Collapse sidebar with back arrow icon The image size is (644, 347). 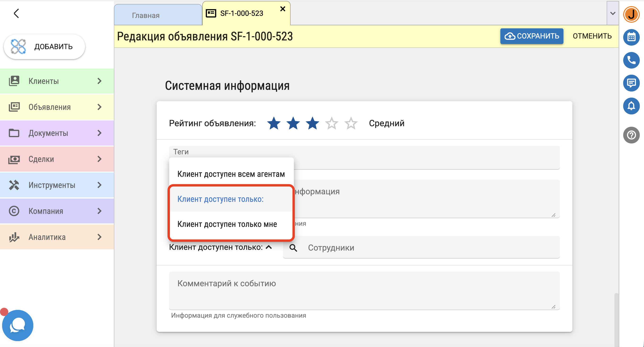pyautogui.click(x=16, y=13)
